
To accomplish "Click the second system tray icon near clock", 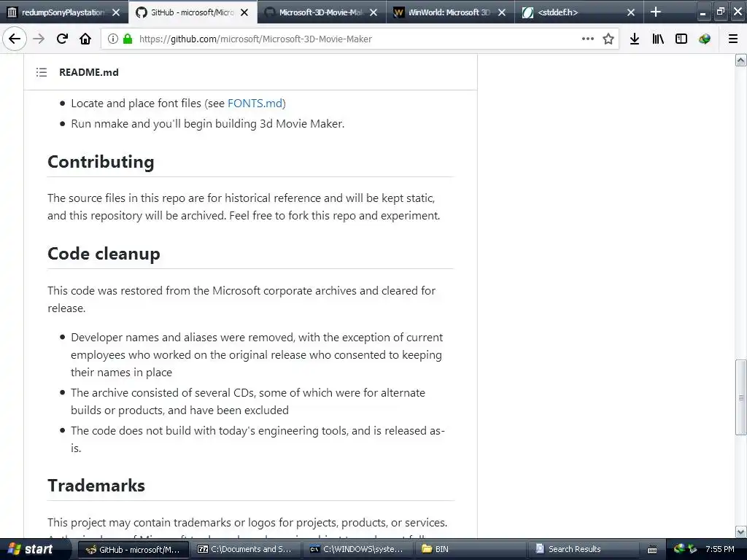I will [x=692, y=549].
